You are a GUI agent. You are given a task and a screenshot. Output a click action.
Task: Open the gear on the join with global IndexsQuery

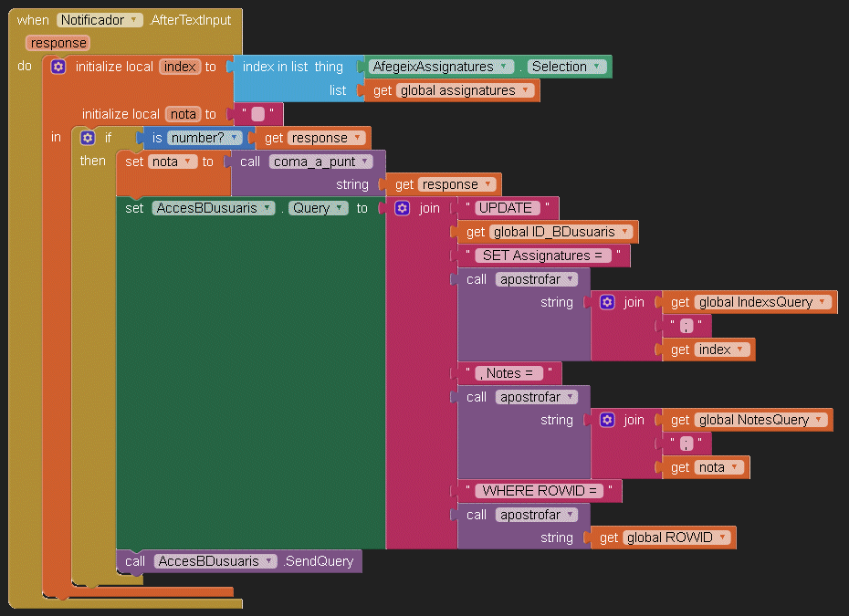point(607,302)
